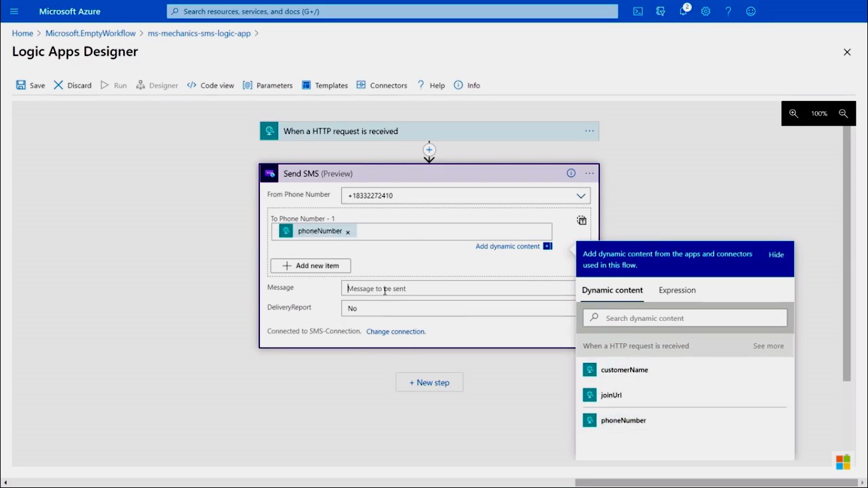Add a New step
Image resolution: width=868 pixels, height=488 pixels.
pos(430,383)
